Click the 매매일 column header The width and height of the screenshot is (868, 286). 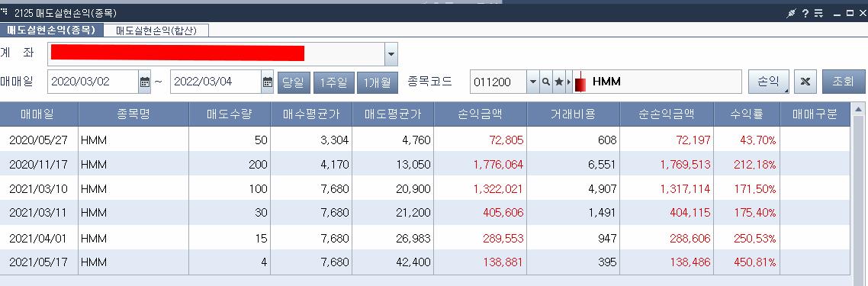click(38, 114)
